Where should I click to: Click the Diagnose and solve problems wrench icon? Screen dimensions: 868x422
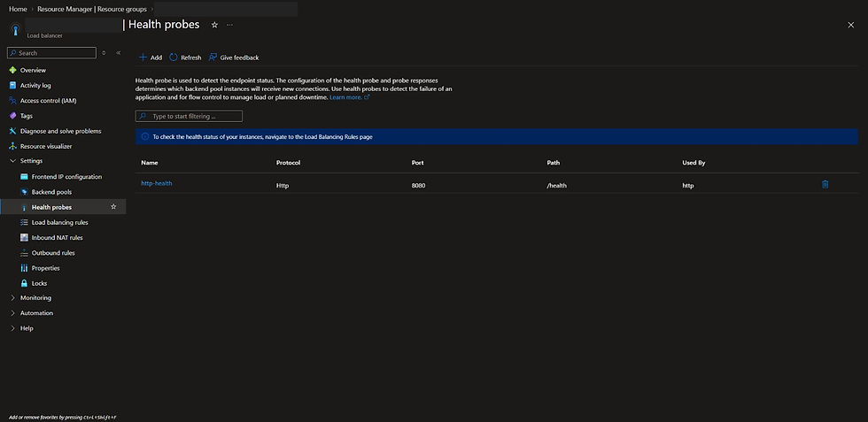point(12,131)
